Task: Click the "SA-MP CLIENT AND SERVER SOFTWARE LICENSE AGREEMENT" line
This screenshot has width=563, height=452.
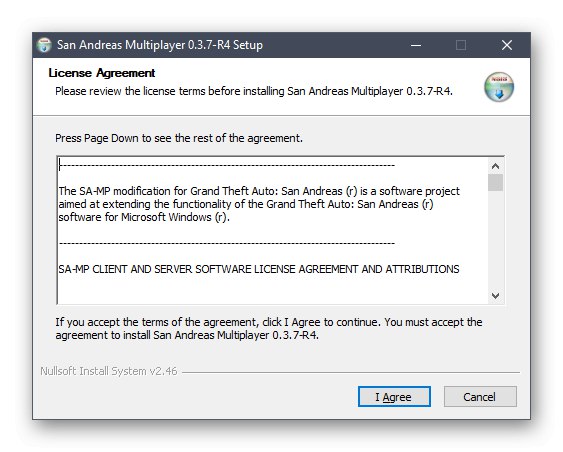Action: [259, 269]
